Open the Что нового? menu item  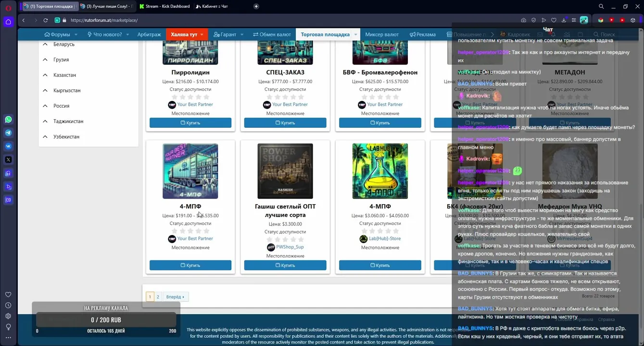pyautogui.click(x=104, y=35)
